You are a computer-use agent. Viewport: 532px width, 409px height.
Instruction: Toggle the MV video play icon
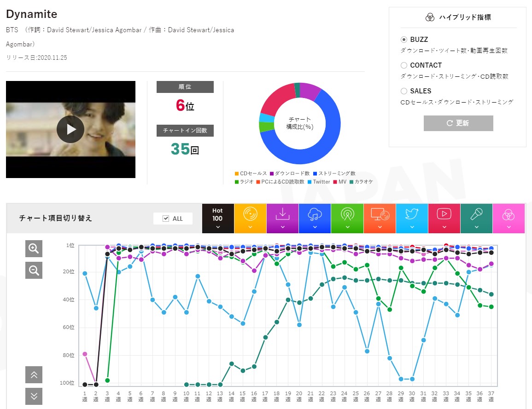pyautogui.click(x=444, y=218)
